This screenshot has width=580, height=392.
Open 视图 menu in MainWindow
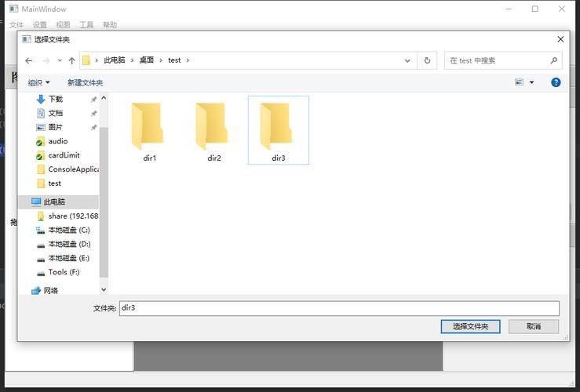(63, 25)
